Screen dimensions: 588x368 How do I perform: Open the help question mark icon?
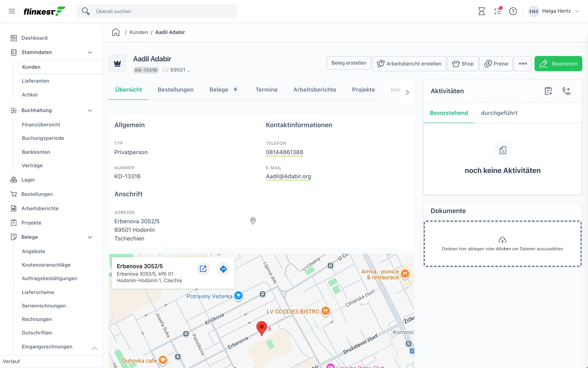click(x=513, y=11)
